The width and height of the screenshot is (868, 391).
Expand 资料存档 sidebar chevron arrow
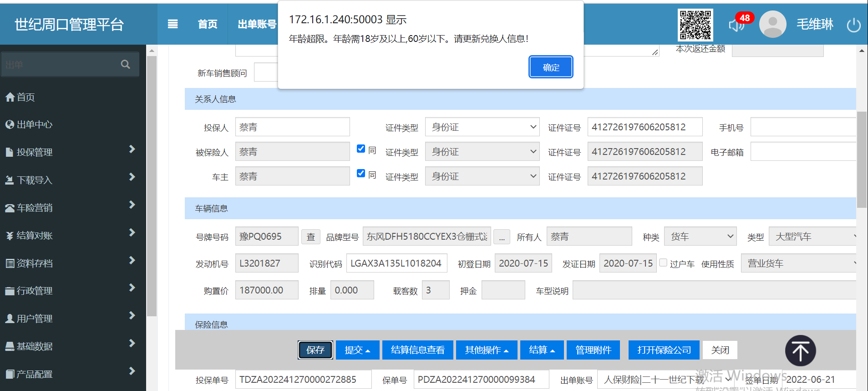pyautogui.click(x=132, y=260)
